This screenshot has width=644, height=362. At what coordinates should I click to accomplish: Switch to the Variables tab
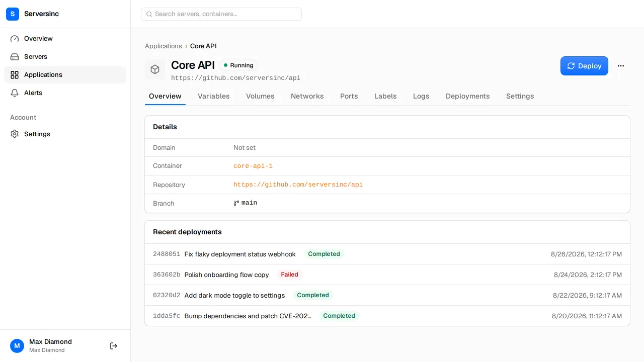point(214,96)
